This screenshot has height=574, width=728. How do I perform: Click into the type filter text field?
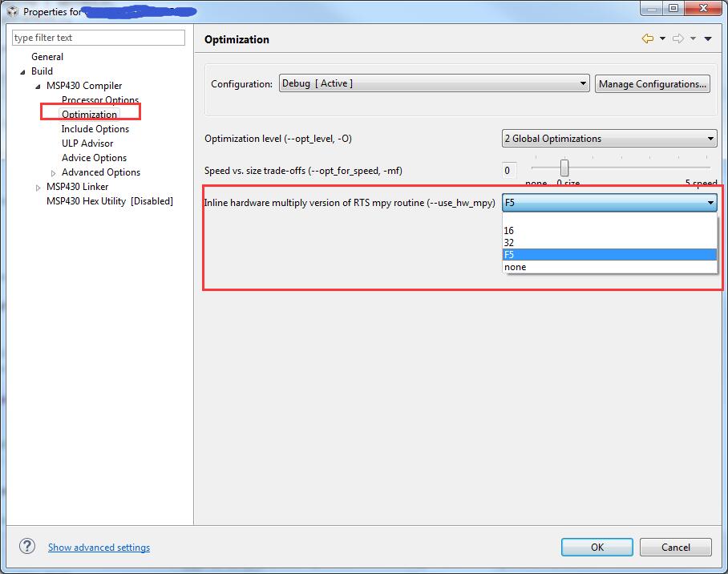99,38
